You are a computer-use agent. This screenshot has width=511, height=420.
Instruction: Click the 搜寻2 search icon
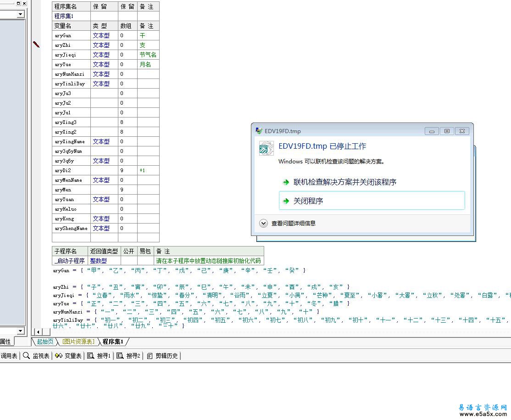coord(120,356)
